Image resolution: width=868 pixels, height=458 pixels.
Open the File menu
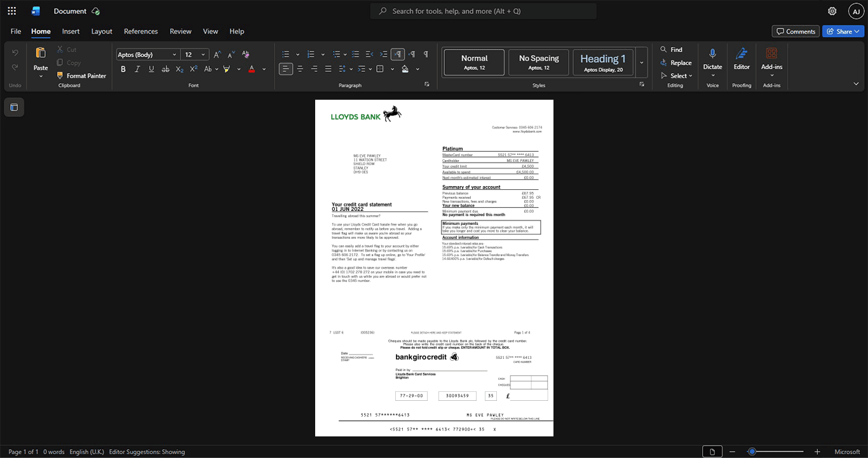(16, 31)
